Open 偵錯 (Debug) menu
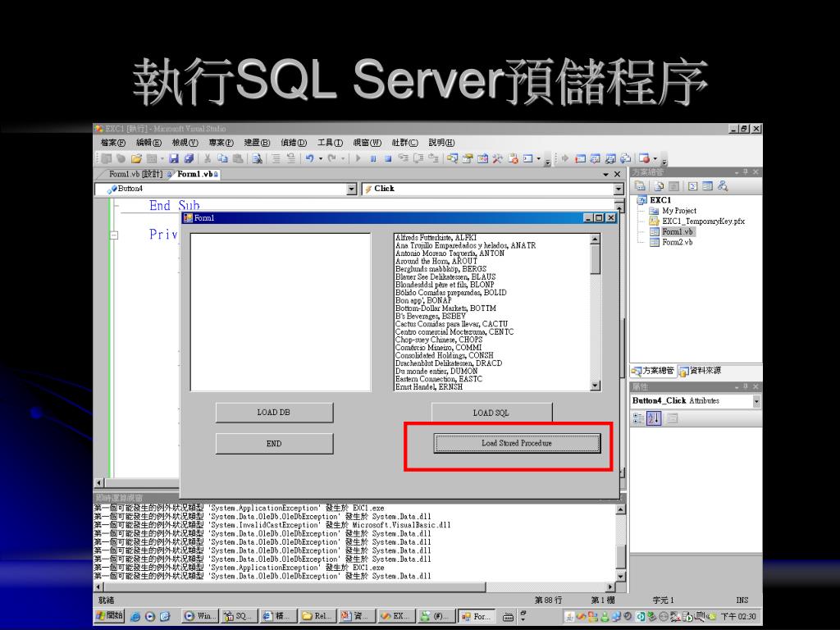The image size is (840, 630). (x=294, y=143)
